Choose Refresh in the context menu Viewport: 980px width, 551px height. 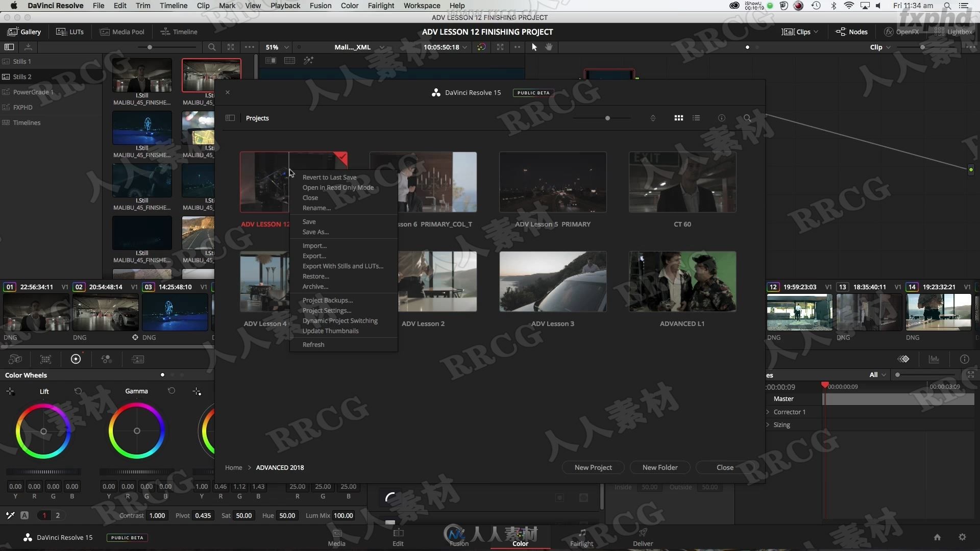[x=313, y=344]
